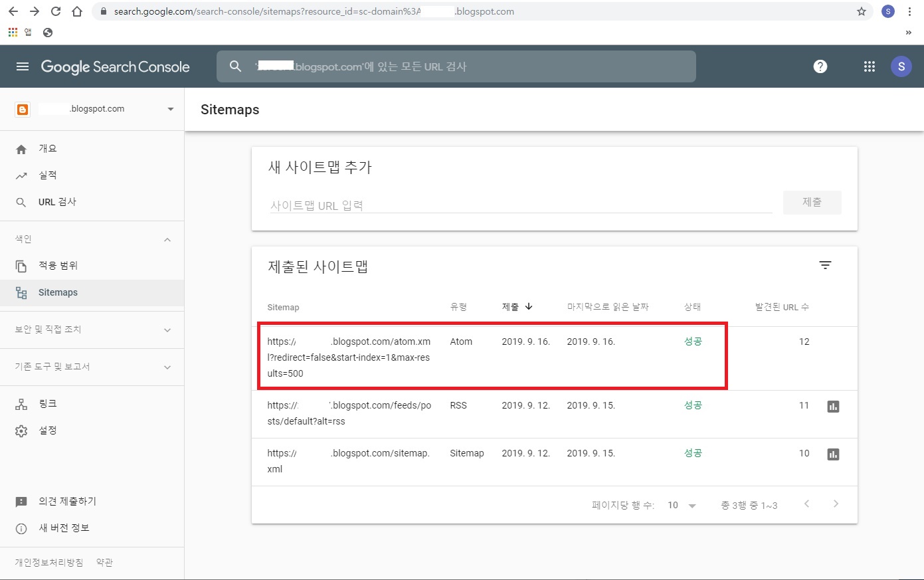The height and width of the screenshot is (580, 924).
Task: Open 개요 overview page
Action: 92,149
